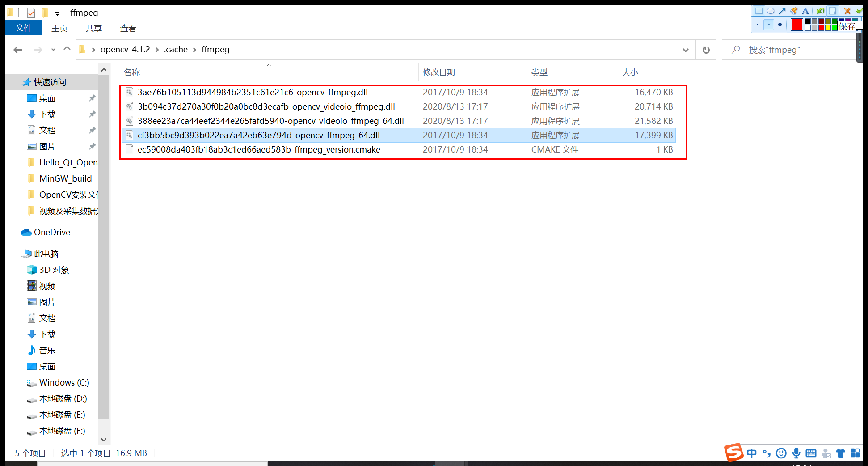Sort files by 大小 column header
868x466 pixels.
point(630,72)
